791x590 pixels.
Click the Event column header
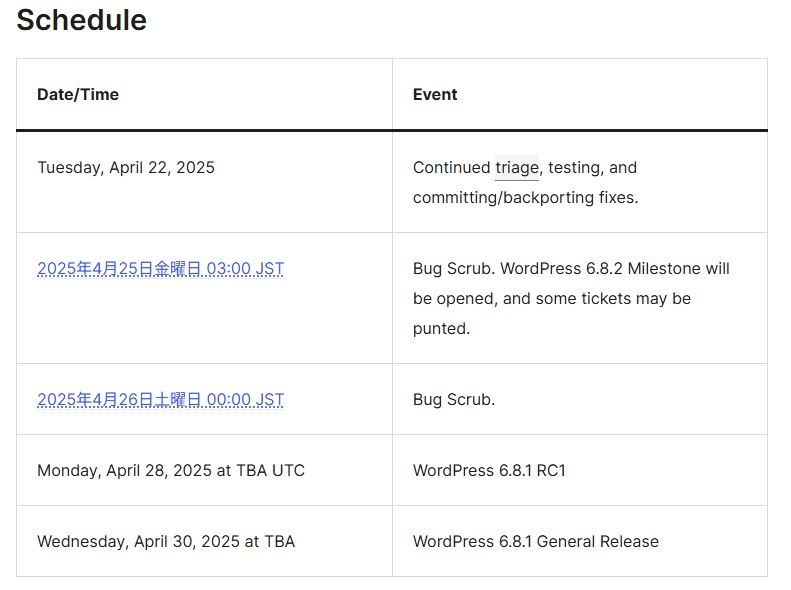point(435,94)
